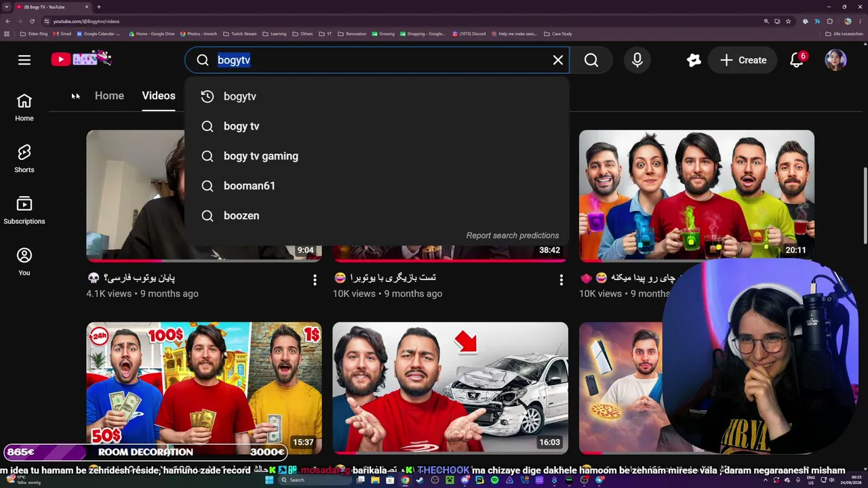Open Shorts in the sidebar
The width and height of the screenshot is (868, 488).
click(x=24, y=159)
